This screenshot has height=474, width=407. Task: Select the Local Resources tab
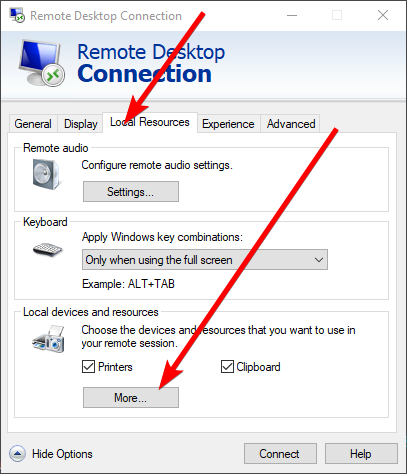(150, 122)
